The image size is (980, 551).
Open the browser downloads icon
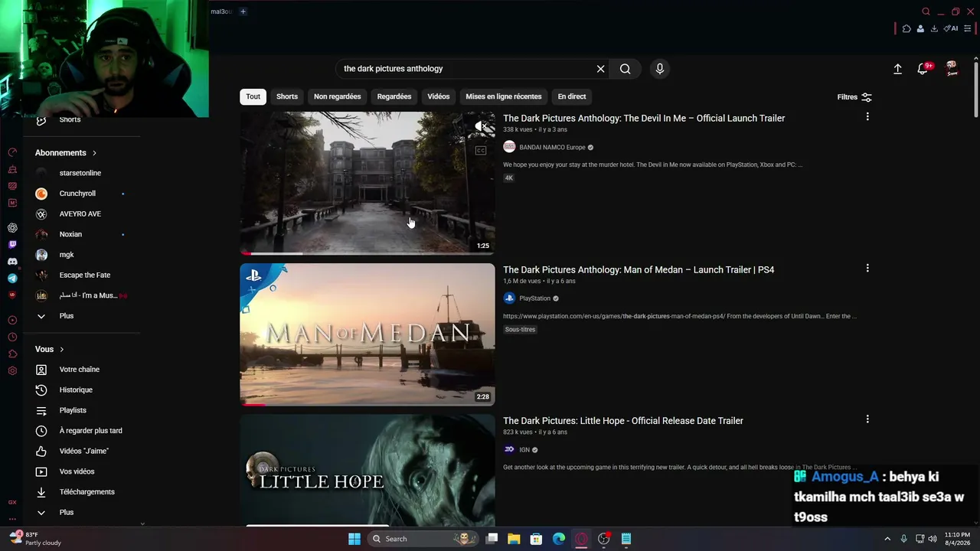click(x=934, y=29)
